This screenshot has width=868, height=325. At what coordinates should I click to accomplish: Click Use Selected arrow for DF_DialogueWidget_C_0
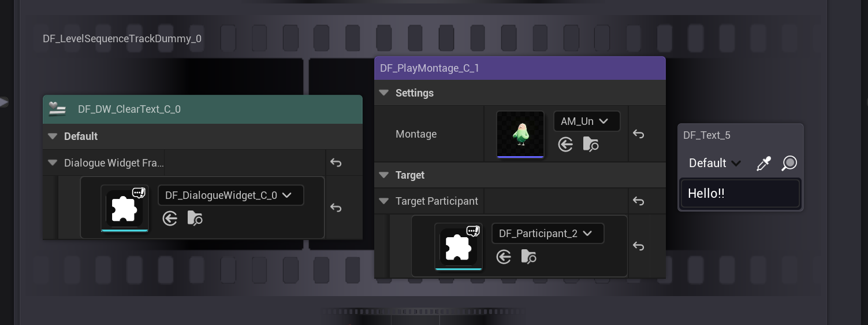click(x=170, y=219)
